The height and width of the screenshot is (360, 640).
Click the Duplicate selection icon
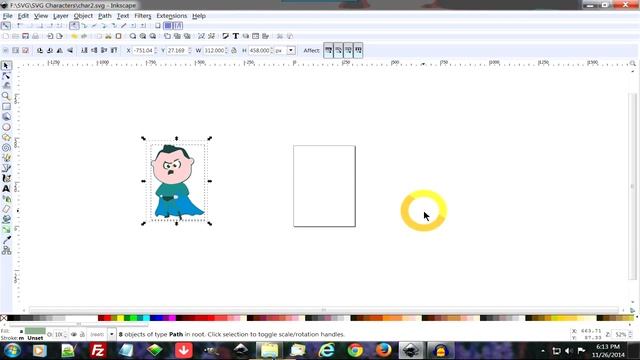tap(167, 36)
